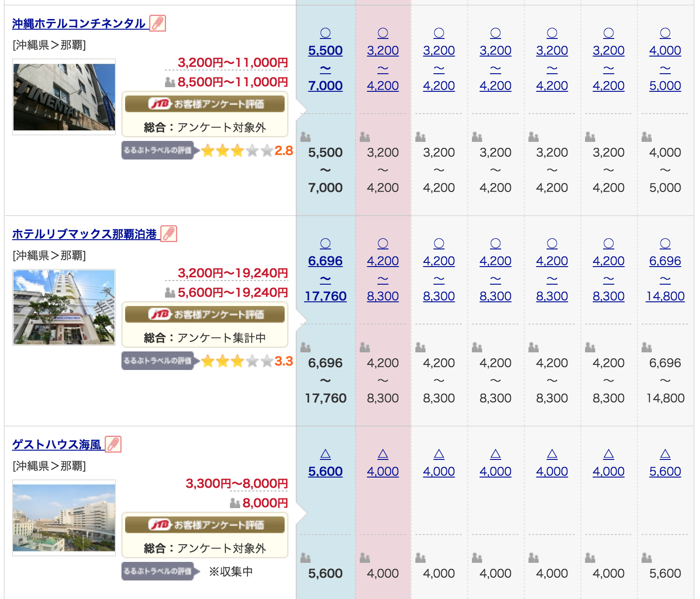Click clip icon beside ホテルリブマックス那覇泊港
The width and height of the screenshot is (700, 599).
coord(169,234)
